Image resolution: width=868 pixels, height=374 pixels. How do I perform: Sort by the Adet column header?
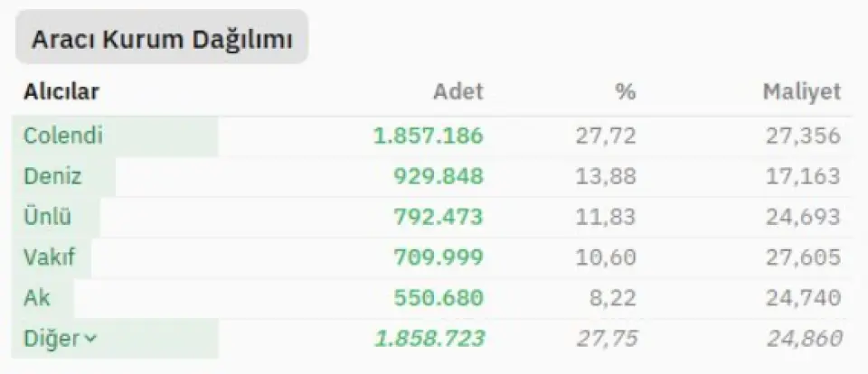point(458,91)
